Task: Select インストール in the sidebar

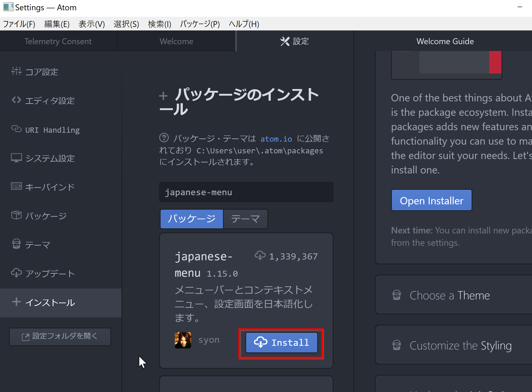Action: [60, 303]
